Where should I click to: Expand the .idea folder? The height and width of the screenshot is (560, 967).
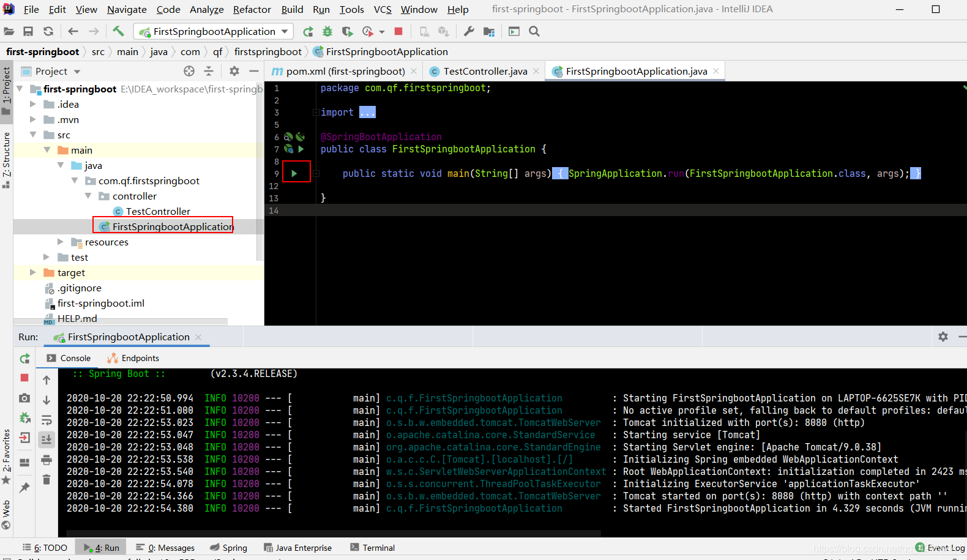coord(33,104)
